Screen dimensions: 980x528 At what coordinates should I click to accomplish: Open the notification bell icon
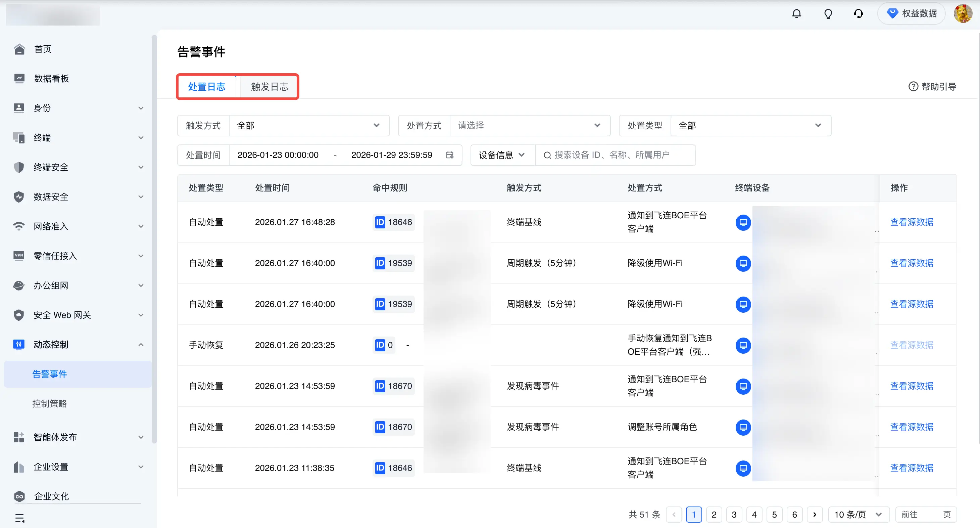pyautogui.click(x=796, y=14)
